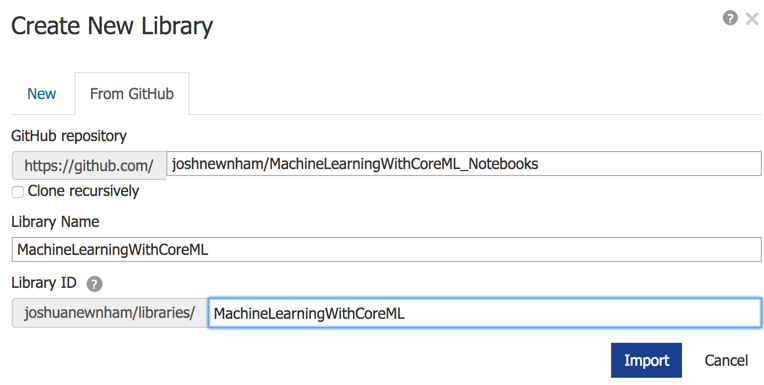Close the Create New Library dialog
Image resolution: width=764 pixels, height=385 pixels.
point(752,19)
